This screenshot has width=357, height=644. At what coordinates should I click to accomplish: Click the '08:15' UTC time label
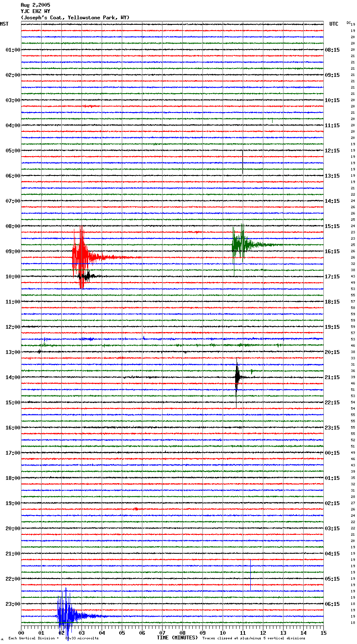(x=332, y=50)
